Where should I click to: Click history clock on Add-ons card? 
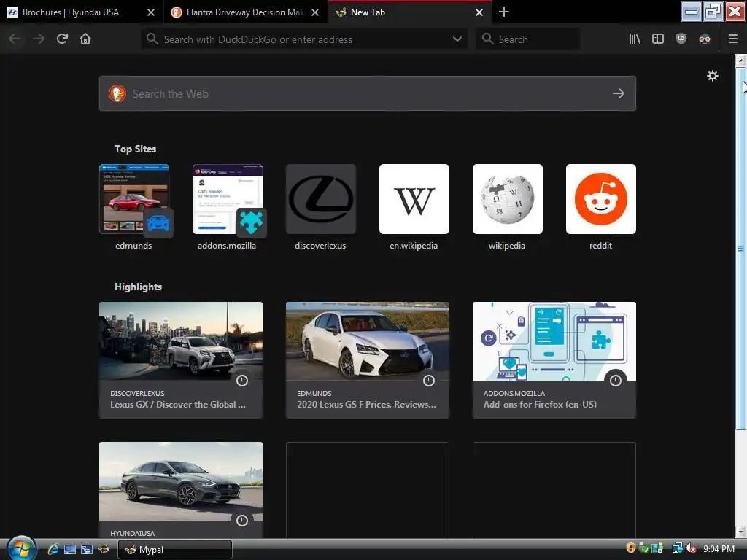[616, 381]
